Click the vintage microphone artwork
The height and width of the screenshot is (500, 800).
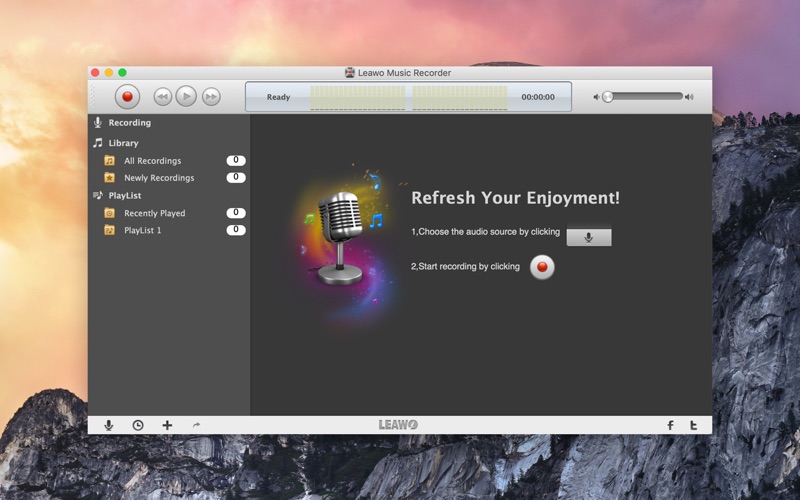pos(340,238)
